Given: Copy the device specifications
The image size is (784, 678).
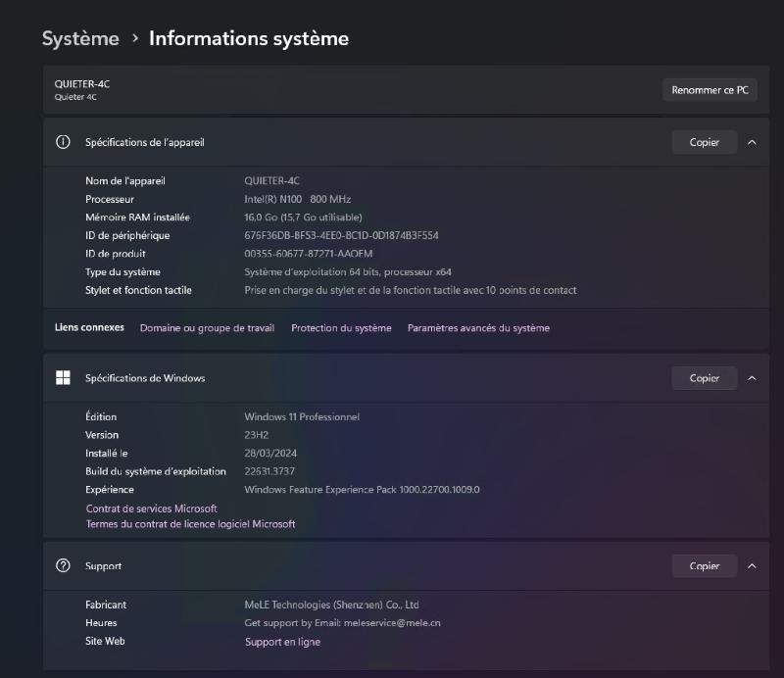Looking at the screenshot, I should click(704, 142).
